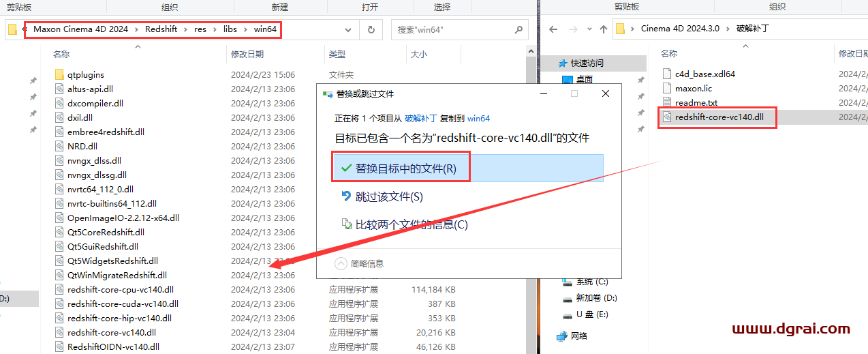Select nvngx_dlssg.dll file name
This screenshot has height=354, width=868.
pos(97,175)
